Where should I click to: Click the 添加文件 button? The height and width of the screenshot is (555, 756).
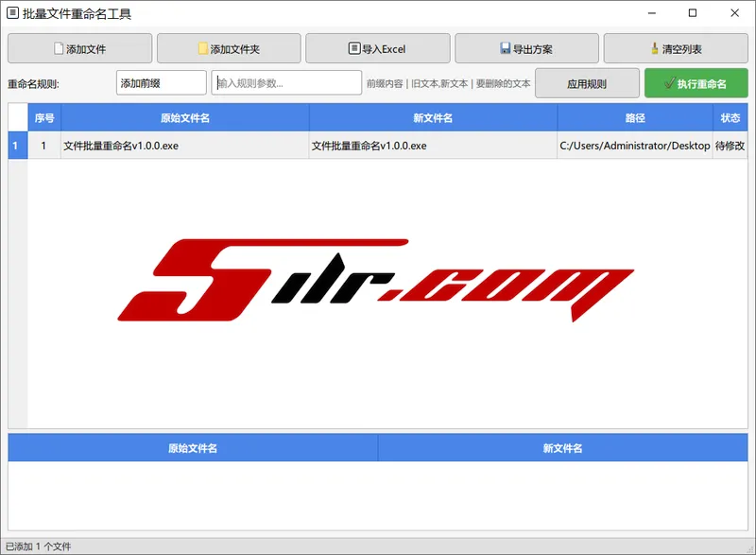pos(79,48)
